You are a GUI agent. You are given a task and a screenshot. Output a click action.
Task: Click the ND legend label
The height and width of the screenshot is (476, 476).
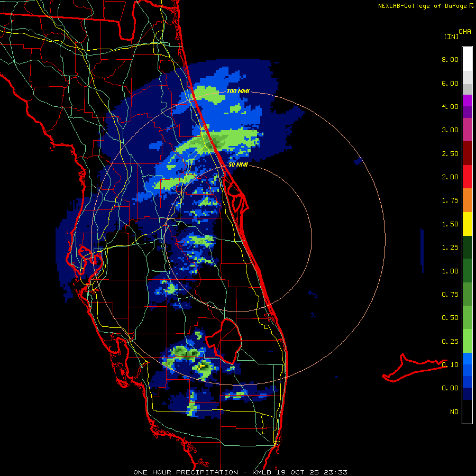tap(454, 412)
